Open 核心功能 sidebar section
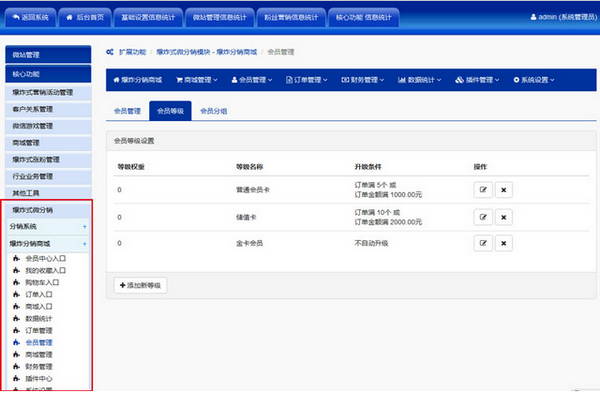Viewport: 600px width, 393px height. (48, 74)
